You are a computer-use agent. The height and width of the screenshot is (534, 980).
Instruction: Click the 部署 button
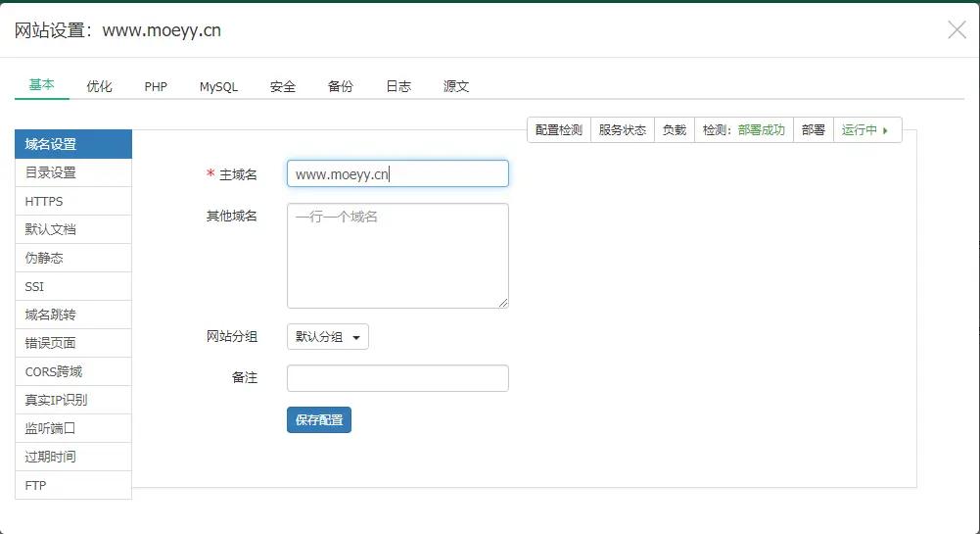[x=813, y=130]
